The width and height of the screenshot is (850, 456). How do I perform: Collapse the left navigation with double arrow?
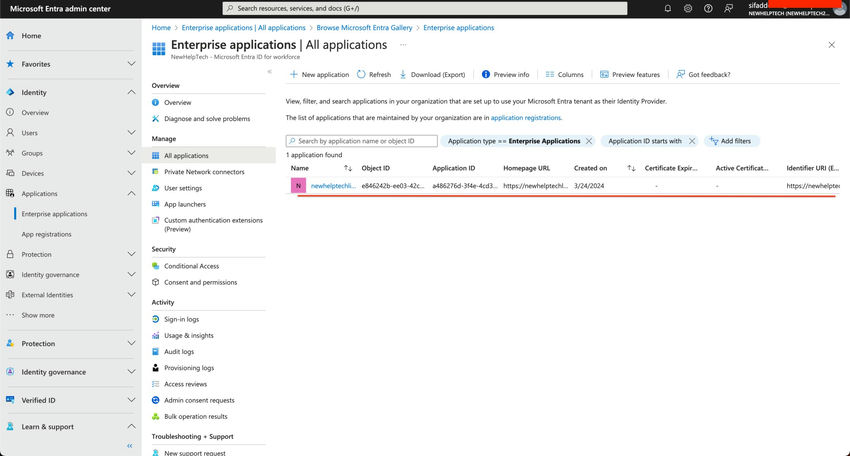click(x=130, y=446)
